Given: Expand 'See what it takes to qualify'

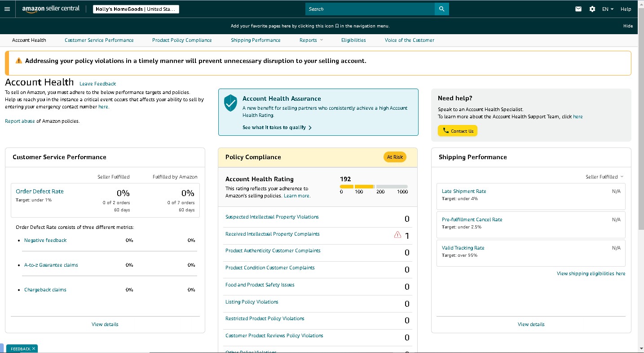Looking at the screenshot, I should (277, 128).
